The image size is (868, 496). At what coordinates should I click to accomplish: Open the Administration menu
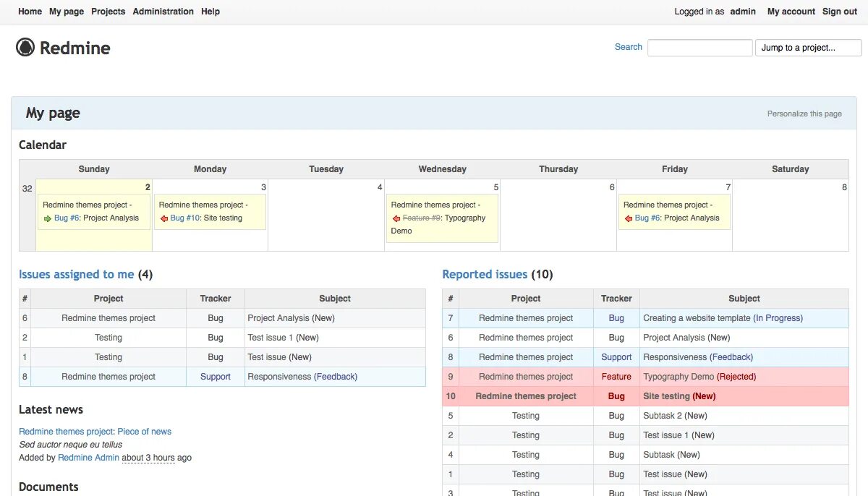[x=163, y=11]
